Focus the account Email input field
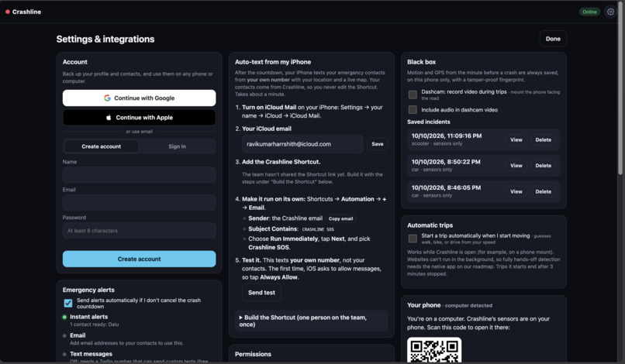The width and height of the screenshot is (625, 364). [x=139, y=203]
